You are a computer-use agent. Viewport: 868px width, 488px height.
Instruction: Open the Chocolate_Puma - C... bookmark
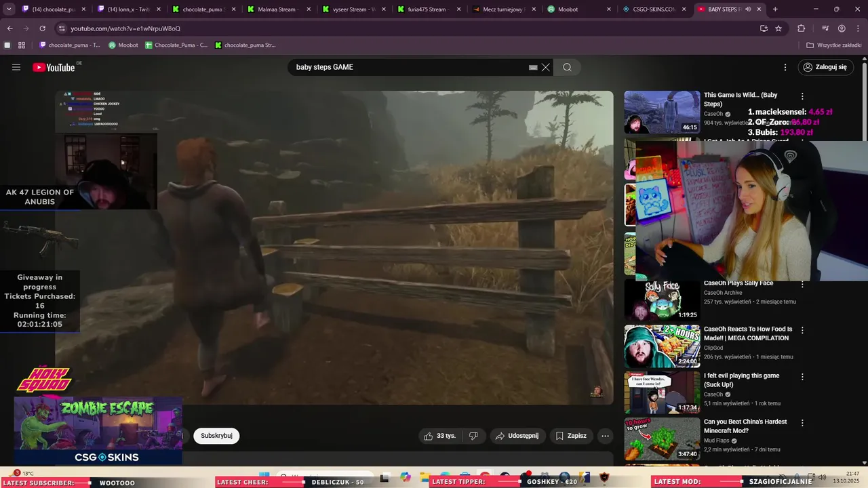[176, 45]
